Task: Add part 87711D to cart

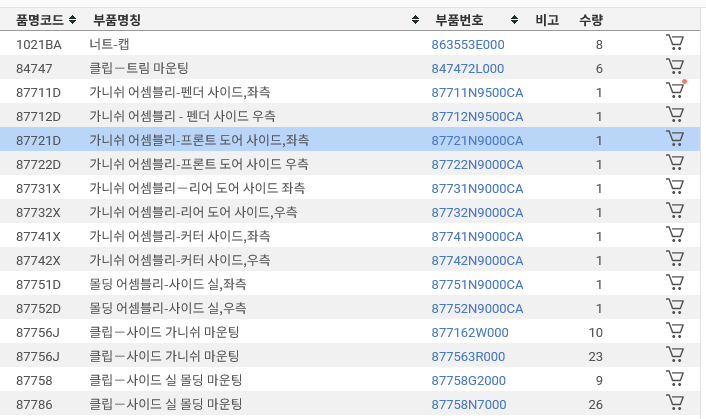Action: (675, 92)
